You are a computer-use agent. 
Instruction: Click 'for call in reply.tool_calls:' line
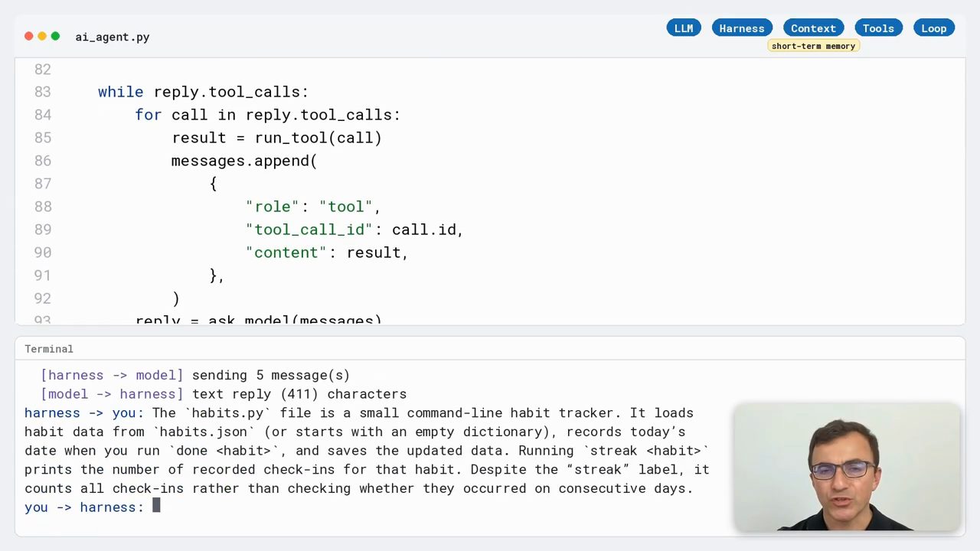tap(268, 115)
